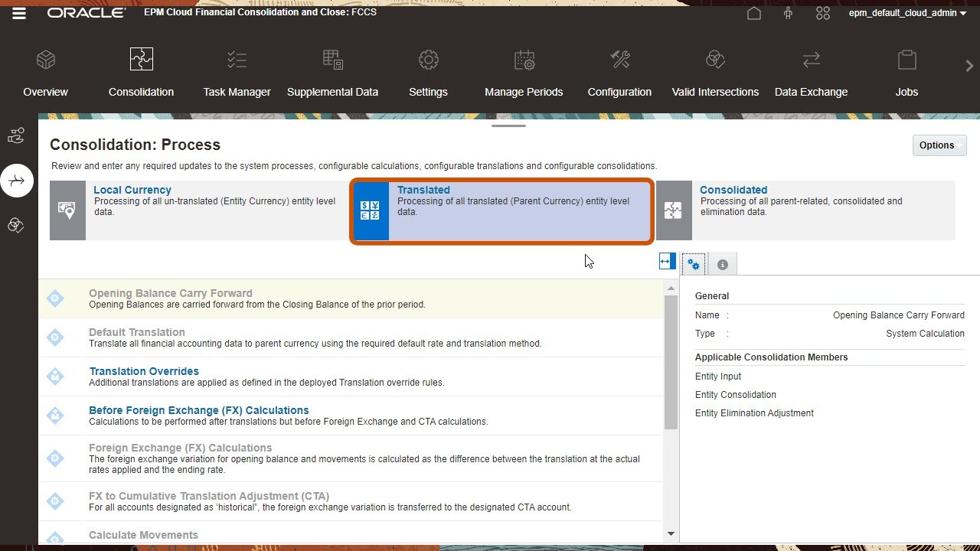Select FX to Cumulative Translation Adjustment rule
Image resolution: width=980 pixels, height=551 pixels.
coord(351,501)
